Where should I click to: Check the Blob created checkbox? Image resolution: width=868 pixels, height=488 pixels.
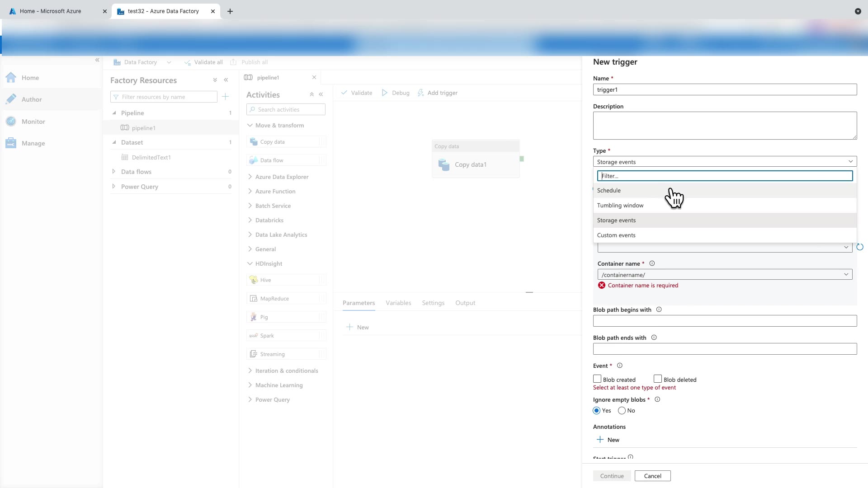tap(597, 379)
